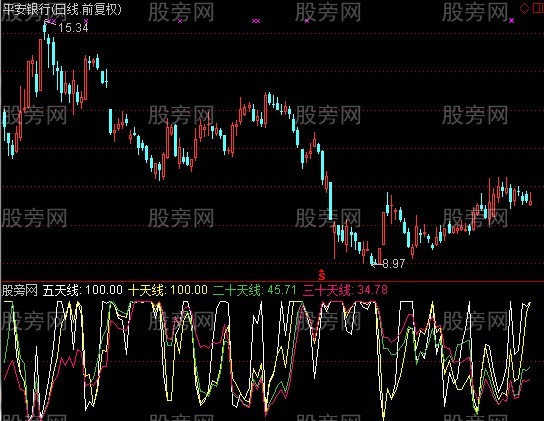Viewport: 544px width, 421px height.
Task: Click the 二十天线: 45.71 indicator label
Action: click(x=255, y=289)
